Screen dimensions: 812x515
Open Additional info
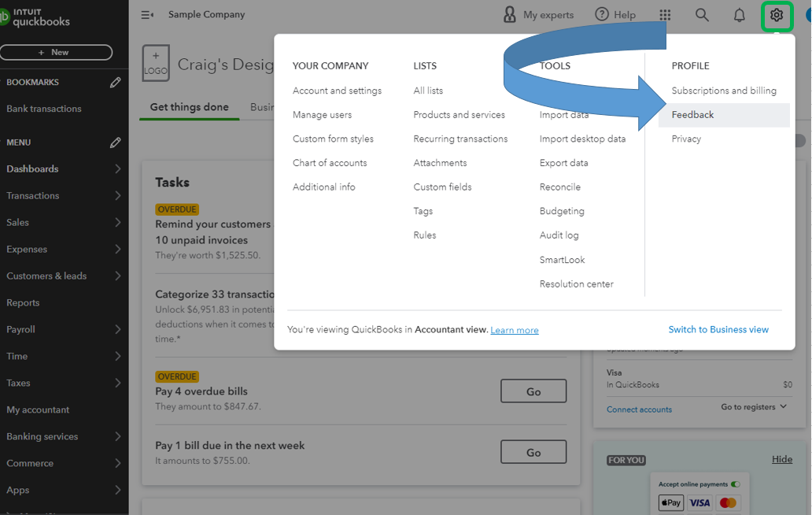pyautogui.click(x=323, y=187)
